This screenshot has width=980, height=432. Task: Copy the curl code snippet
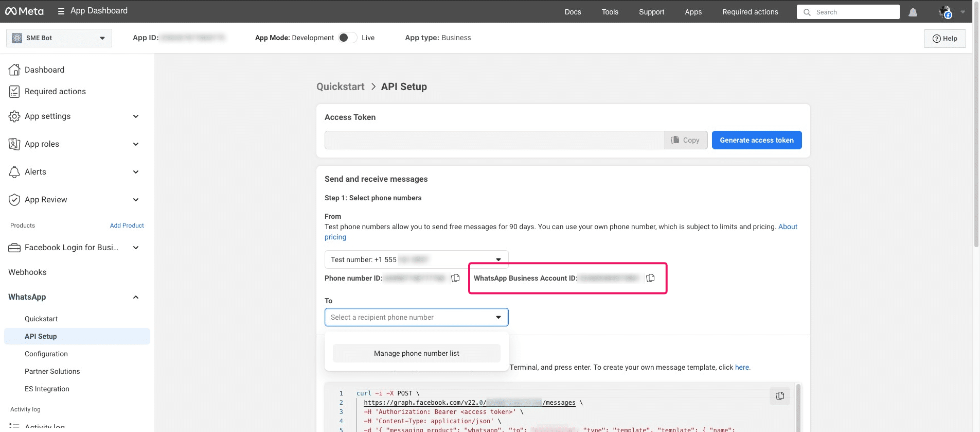click(x=780, y=396)
